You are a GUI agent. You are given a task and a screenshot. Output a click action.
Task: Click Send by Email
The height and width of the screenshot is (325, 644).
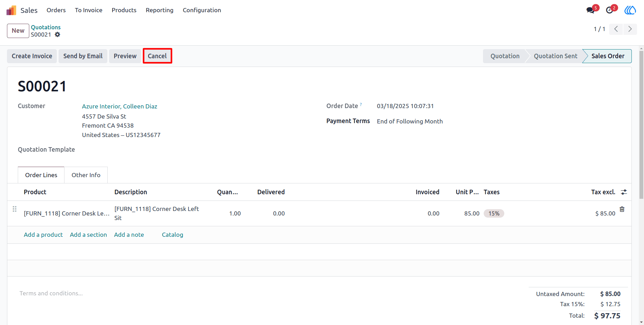[83, 56]
